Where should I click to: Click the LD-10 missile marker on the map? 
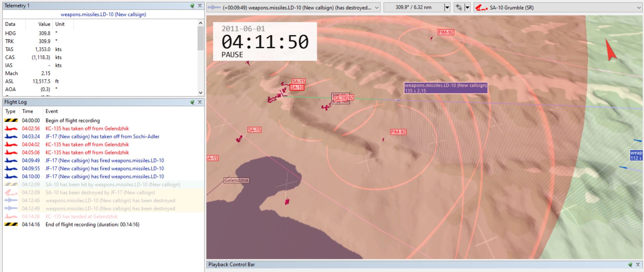398,100
